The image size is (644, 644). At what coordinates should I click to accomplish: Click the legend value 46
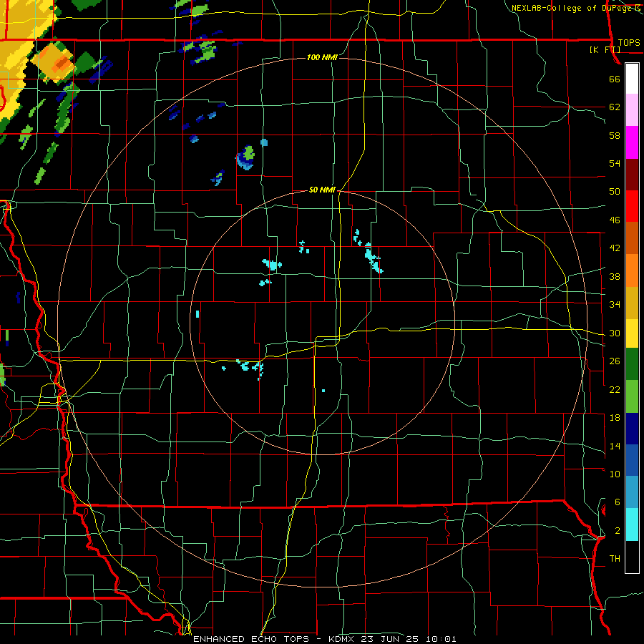click(x=615, y=220)
